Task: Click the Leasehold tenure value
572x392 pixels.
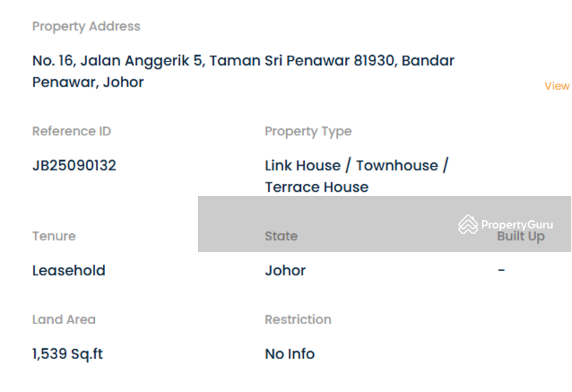Action: [x=69, y=270]
